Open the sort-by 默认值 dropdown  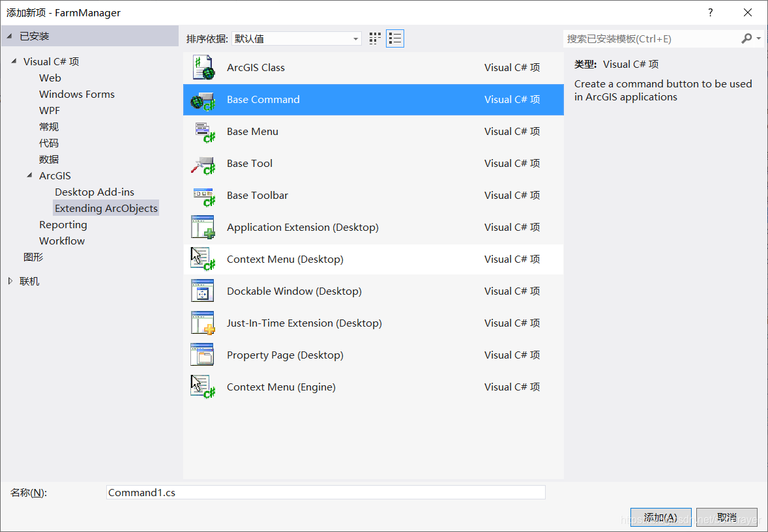(297, 38)
